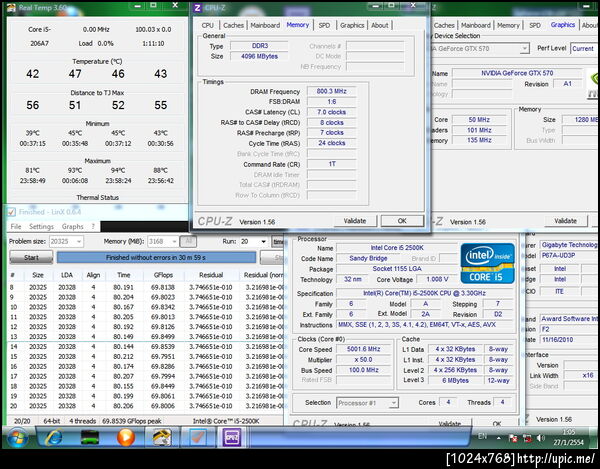Switch to LinX via taskbar checkmark icon
This screenshot has height=469, width=600.
[197, 437]
